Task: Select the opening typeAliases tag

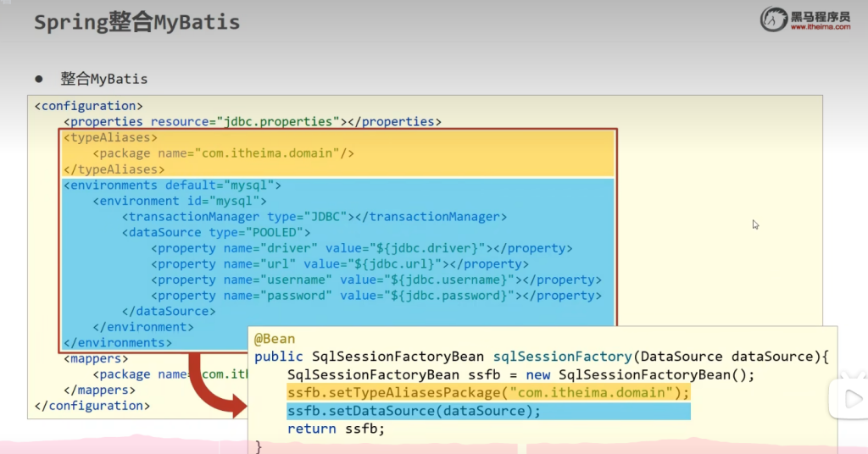Action: tap(110, 137)
